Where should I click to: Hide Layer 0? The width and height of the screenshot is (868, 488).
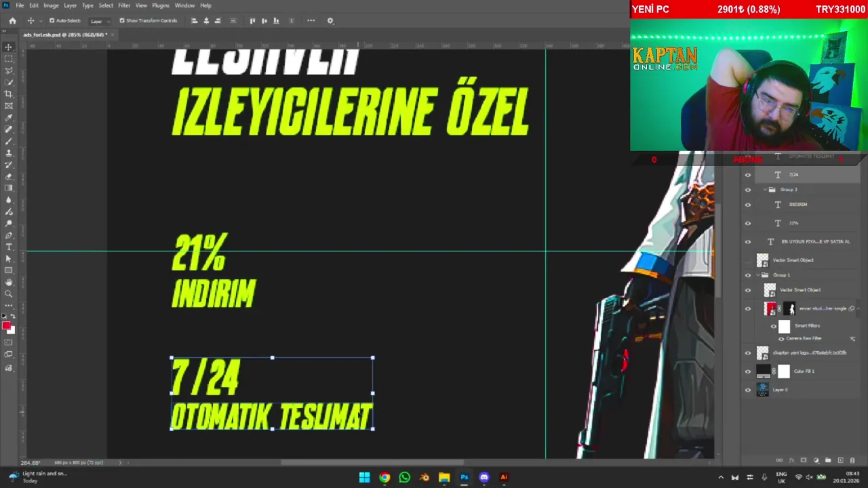coord(748,390)
